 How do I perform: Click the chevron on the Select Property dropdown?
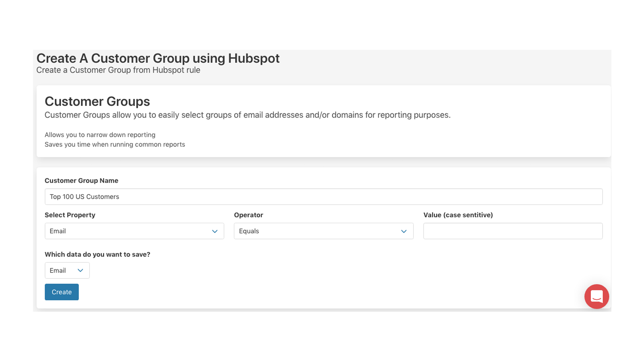[x=214, y=231]
